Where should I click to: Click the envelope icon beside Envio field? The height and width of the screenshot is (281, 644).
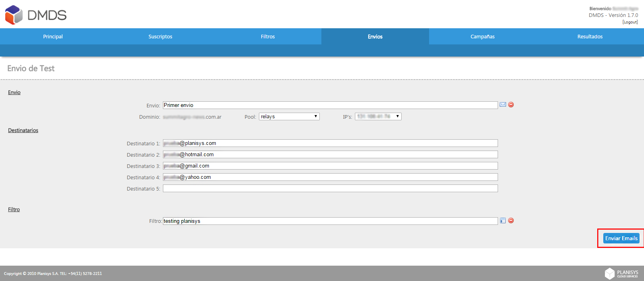[x=503, y=105]
